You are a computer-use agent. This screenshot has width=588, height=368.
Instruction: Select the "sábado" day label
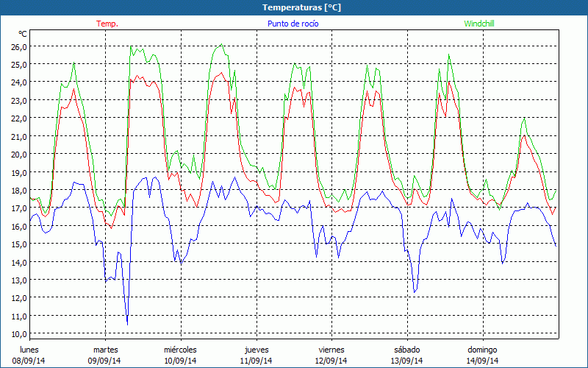point(407,349)
